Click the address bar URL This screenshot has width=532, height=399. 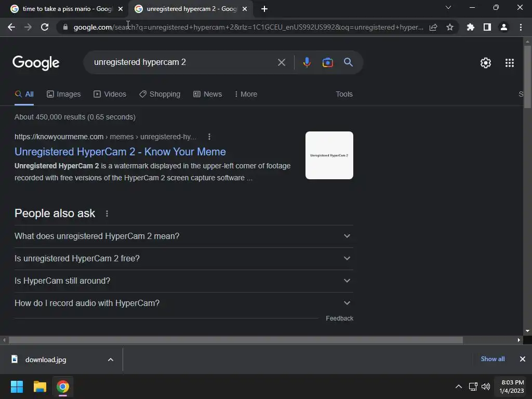click(248, 27)
